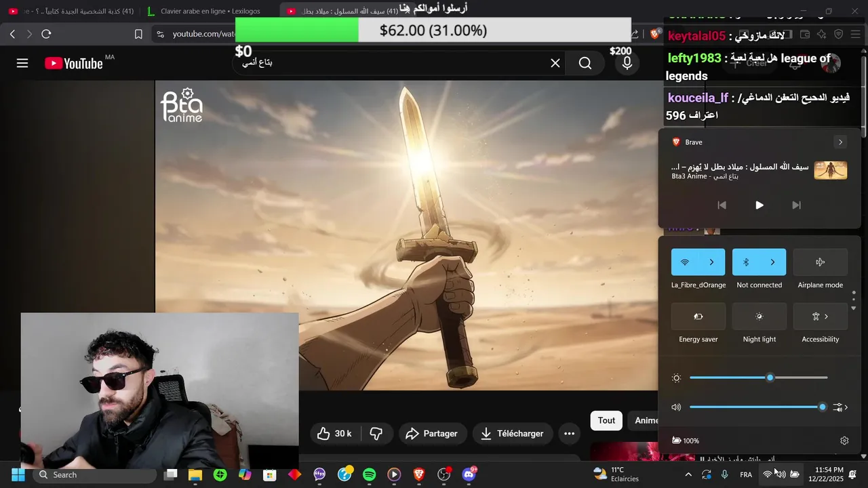Click chat username kouceila_lf
This screenshot has height=488, width=868.
698,98
